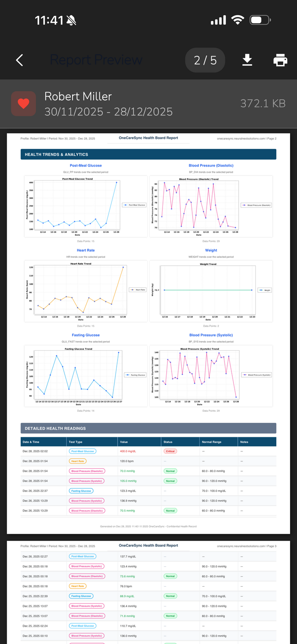
Task: Tap the Dec 25, 2025 02:24 date cell
Action: click(35, 626)
